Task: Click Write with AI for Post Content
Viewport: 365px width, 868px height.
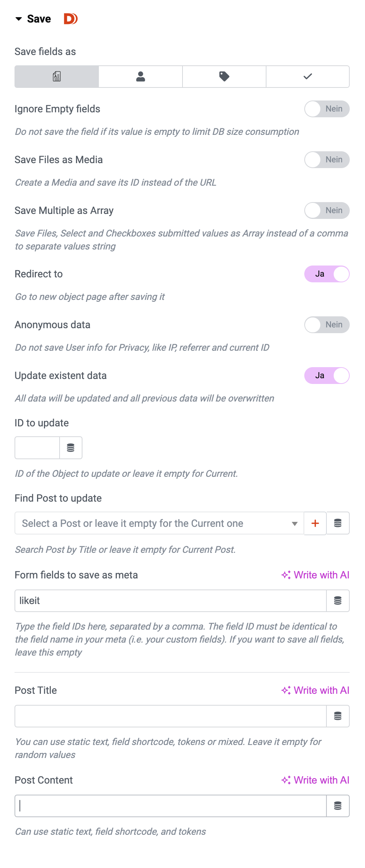Action: pyautogui.click(x=315, y=780)
